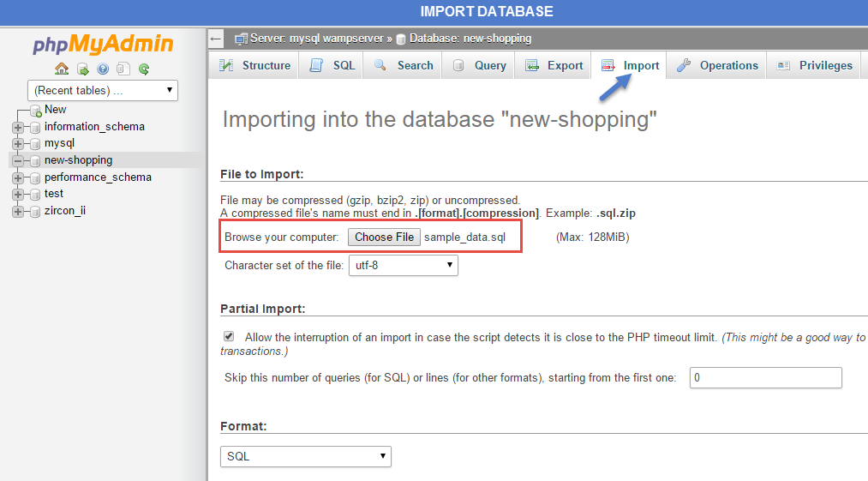Open the Recent tables dropdown
The image size is (868, 481).
click(103, 90)
